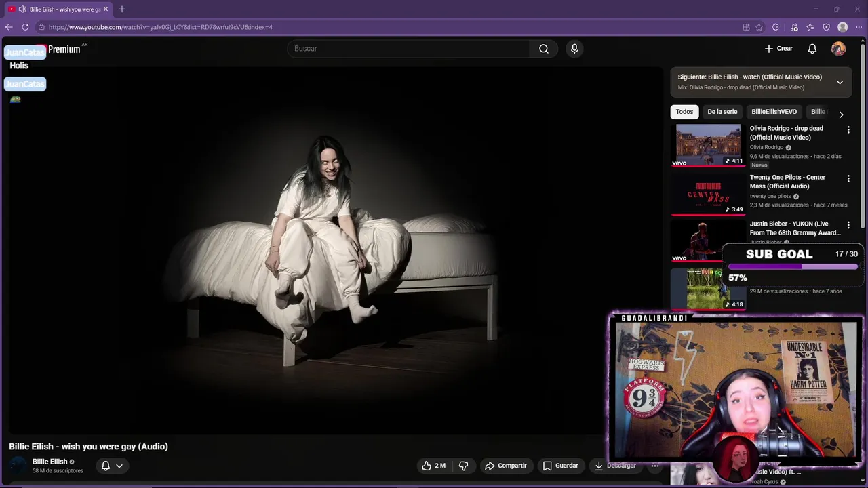868x488 pixels.
Task: Start voice search with the microphone
Action: click(574, 49)
